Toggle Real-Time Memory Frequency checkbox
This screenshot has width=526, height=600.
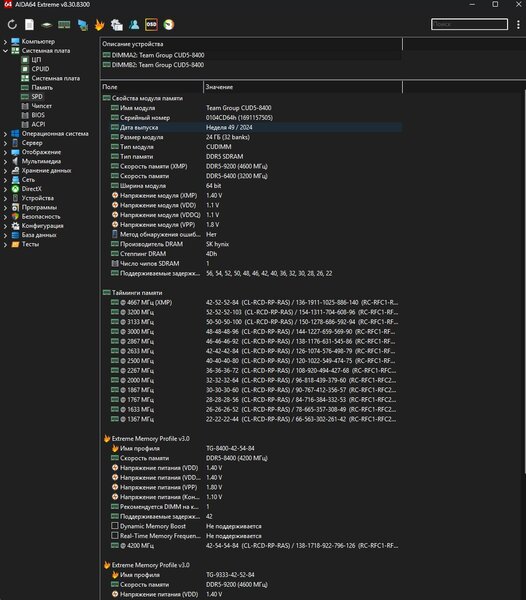coord(115,535)
